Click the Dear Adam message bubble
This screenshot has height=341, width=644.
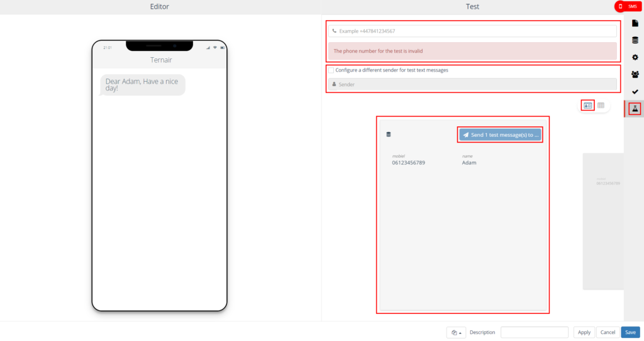point(143,85)
